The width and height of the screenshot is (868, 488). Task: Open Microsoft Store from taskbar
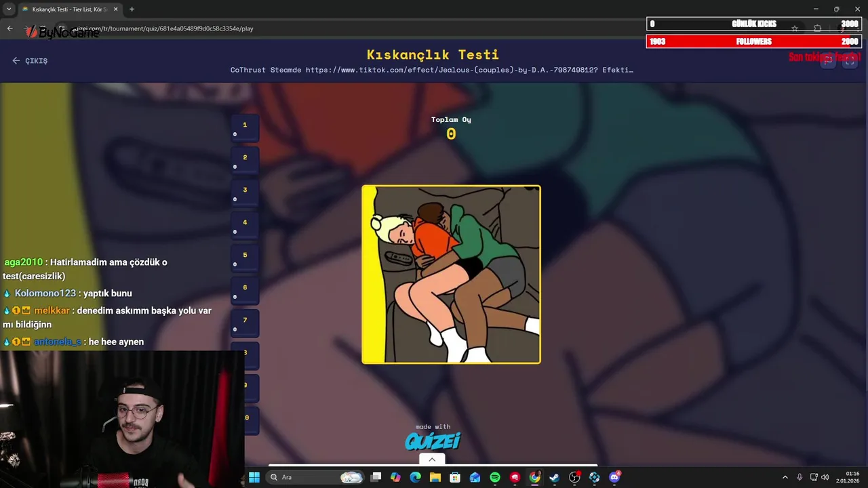[455, 477]
